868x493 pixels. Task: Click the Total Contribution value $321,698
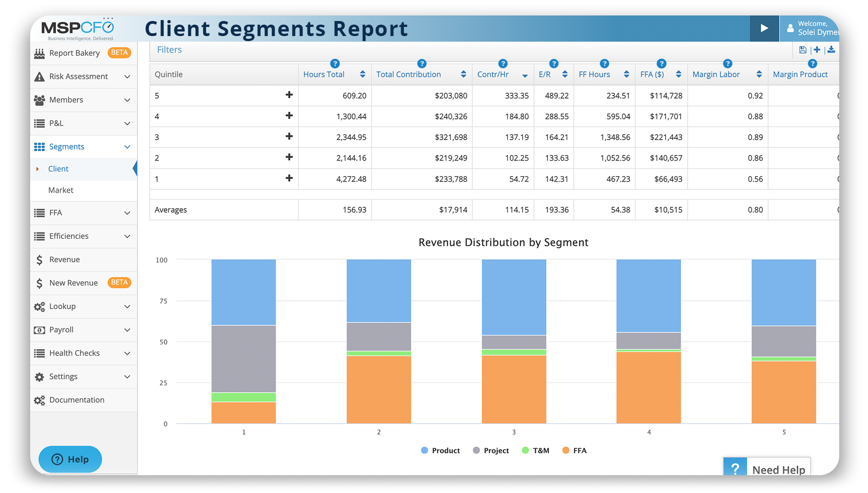click(x=451, y=137)
